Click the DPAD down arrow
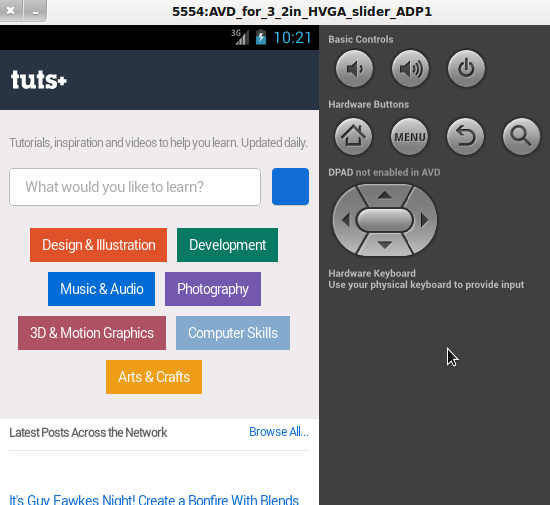This screenshot has height=505, width=550. 385,245
